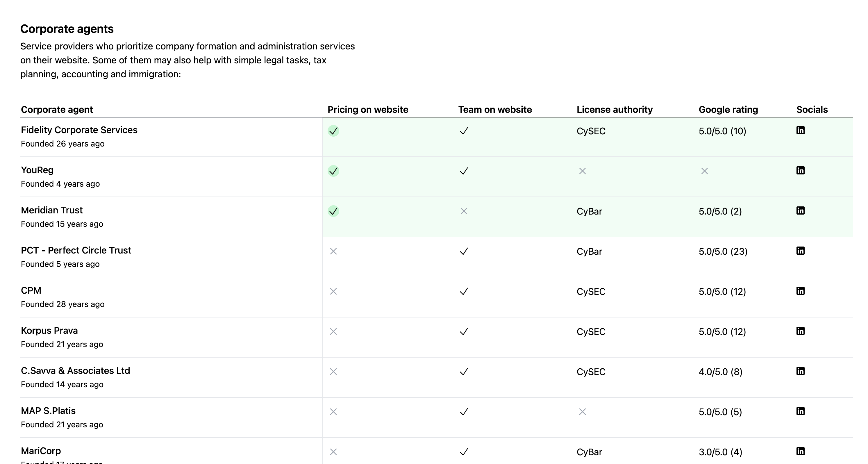Click Meridian Trust's team cross mark
The height and width of the screenshot is (464, 868).
tap(464, 211)
